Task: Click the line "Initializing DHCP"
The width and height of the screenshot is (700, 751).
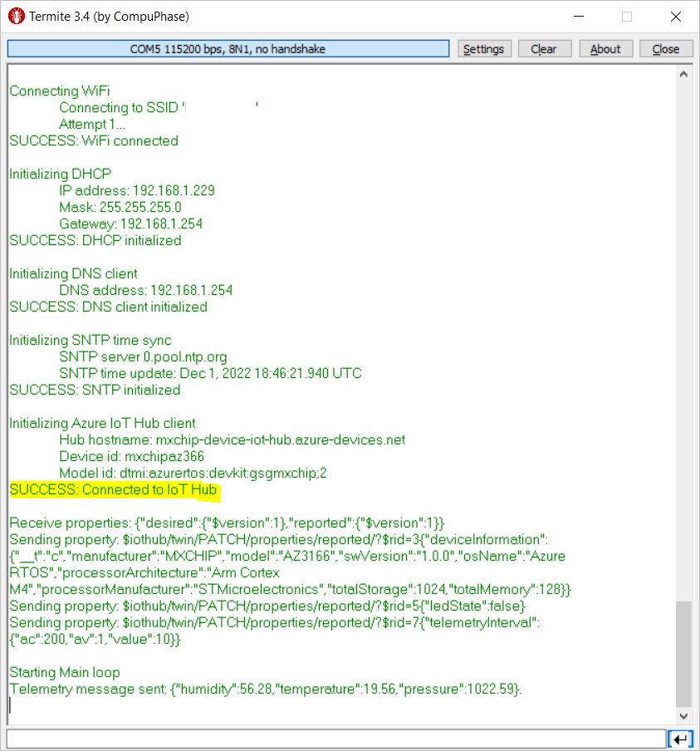Action: tap(61, 174)
